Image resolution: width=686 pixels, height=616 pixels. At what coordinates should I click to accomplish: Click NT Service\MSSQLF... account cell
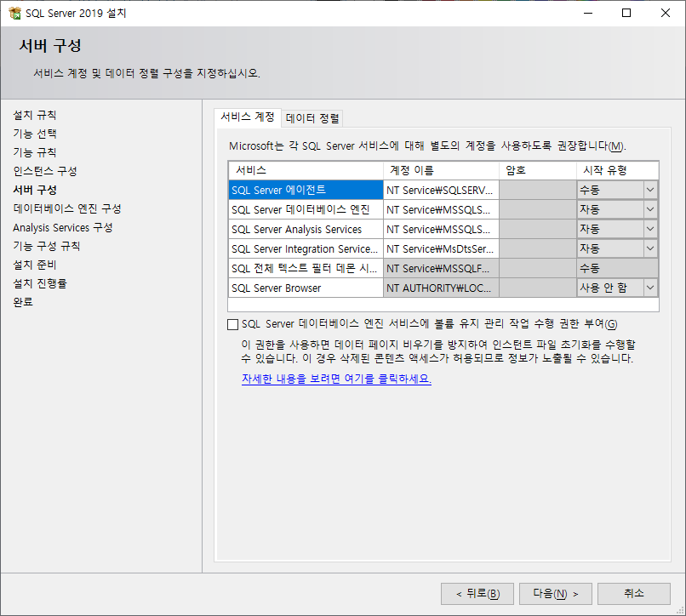pos(441,268)
